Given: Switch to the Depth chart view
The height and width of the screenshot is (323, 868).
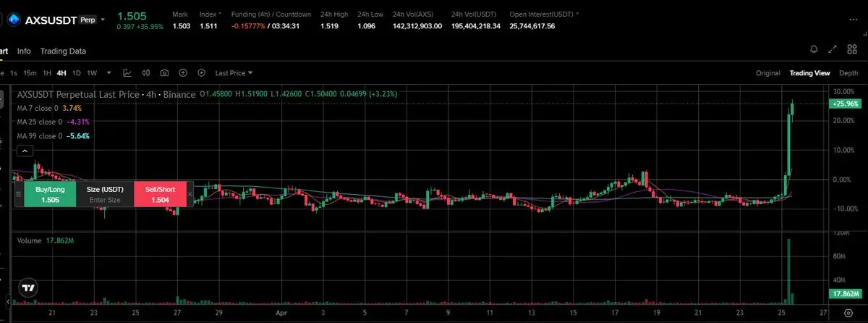Looking at the screenshot, I should [848, 72].
